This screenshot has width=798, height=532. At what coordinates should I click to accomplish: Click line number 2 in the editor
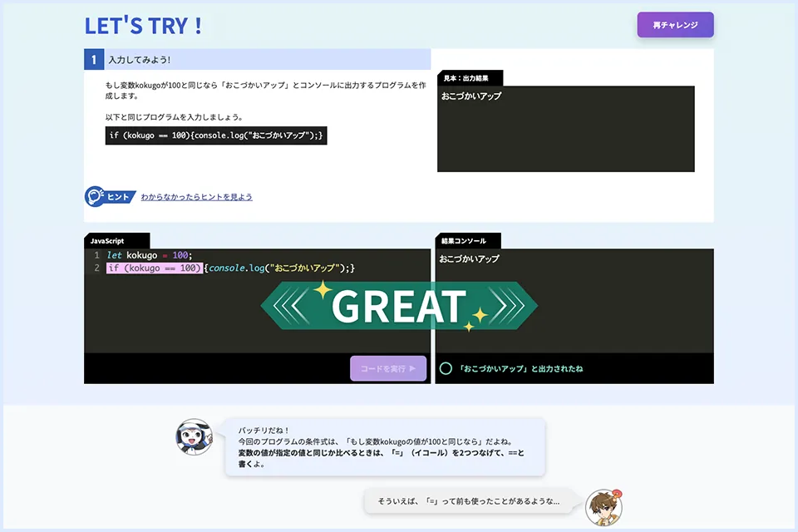(x=94, y=268)
